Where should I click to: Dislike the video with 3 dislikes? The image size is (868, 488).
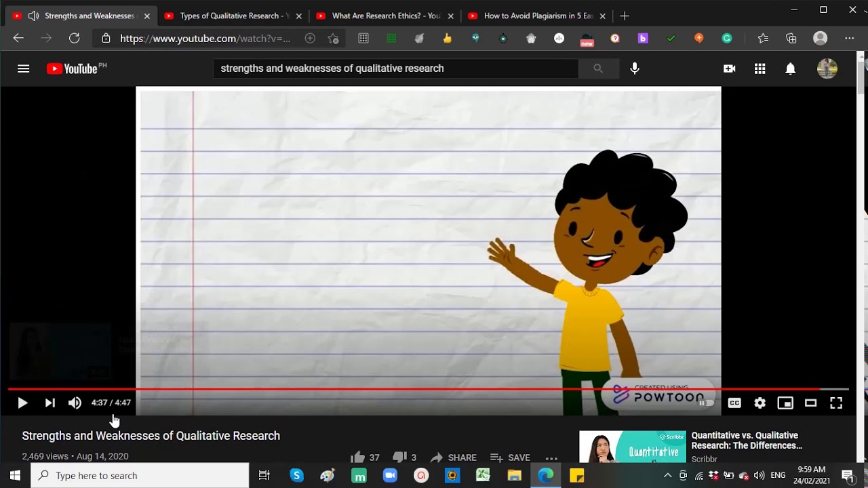coord(404,457)
